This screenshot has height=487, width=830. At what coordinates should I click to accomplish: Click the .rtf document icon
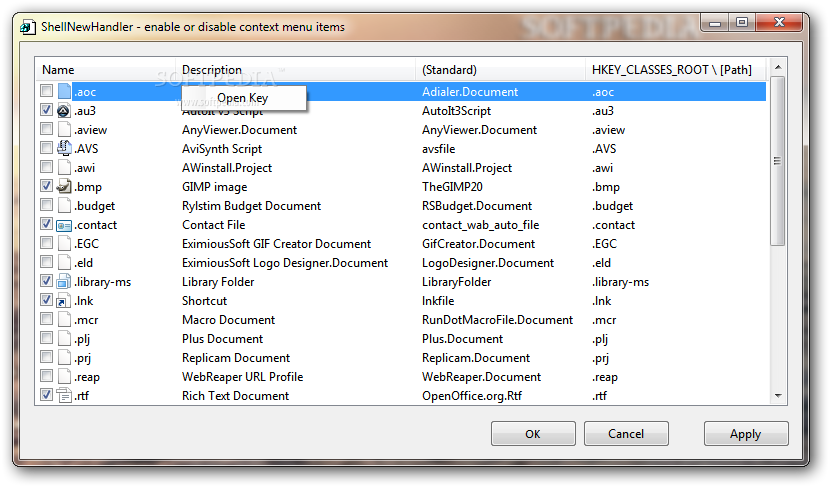pos(64,395)
